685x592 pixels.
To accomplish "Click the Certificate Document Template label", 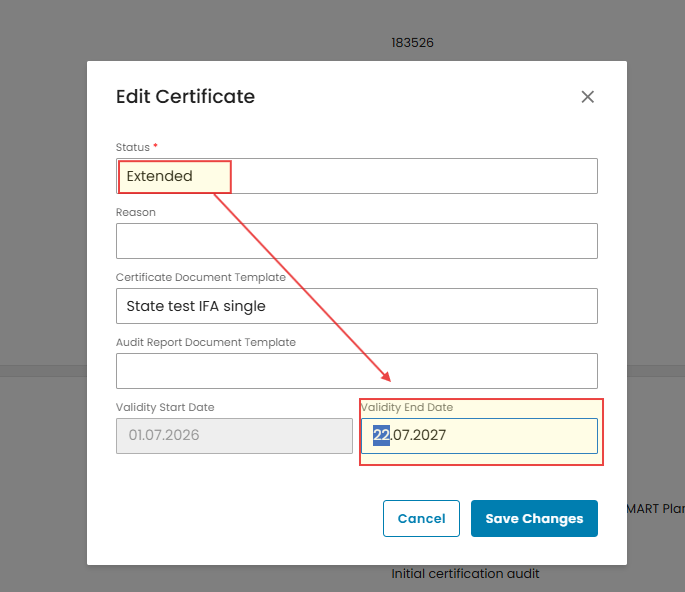I will point(201,277).
